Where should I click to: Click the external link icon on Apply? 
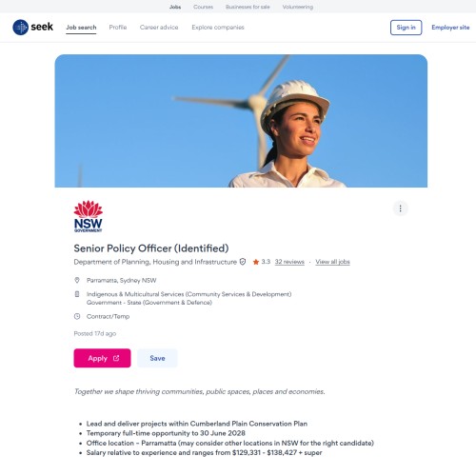(x=116, y=358)
